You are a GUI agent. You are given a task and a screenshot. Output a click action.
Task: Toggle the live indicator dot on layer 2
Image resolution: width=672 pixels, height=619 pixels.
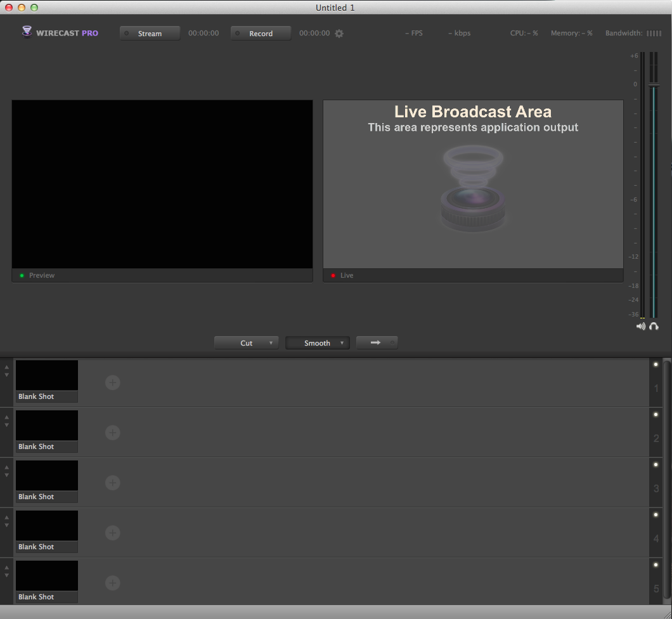click(656, 414)
